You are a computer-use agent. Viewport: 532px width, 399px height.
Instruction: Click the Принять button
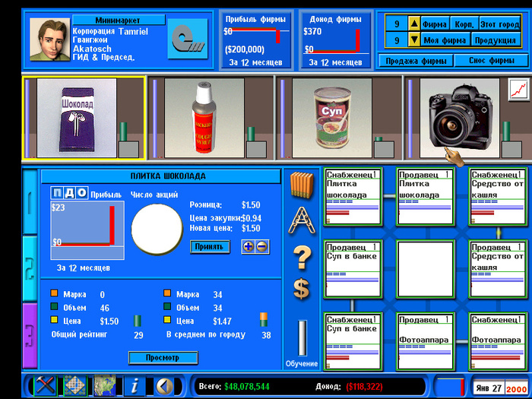(x=209, y=246)
